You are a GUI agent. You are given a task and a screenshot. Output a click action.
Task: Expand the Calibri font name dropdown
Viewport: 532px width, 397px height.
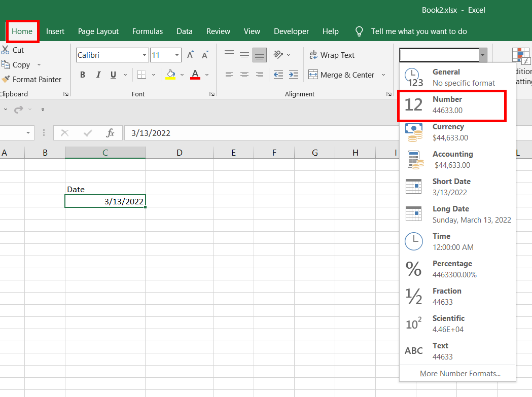click(x=145, y=55)
